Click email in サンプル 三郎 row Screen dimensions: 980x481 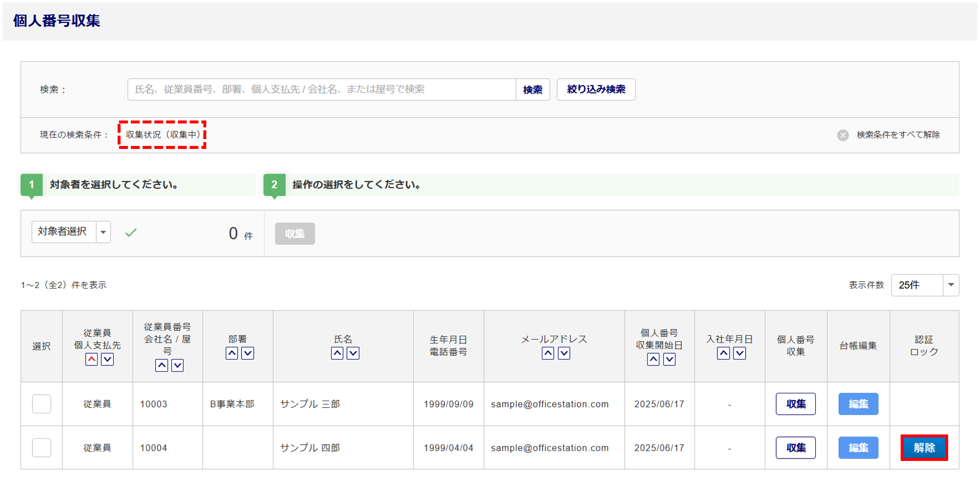tap(550, 404)
